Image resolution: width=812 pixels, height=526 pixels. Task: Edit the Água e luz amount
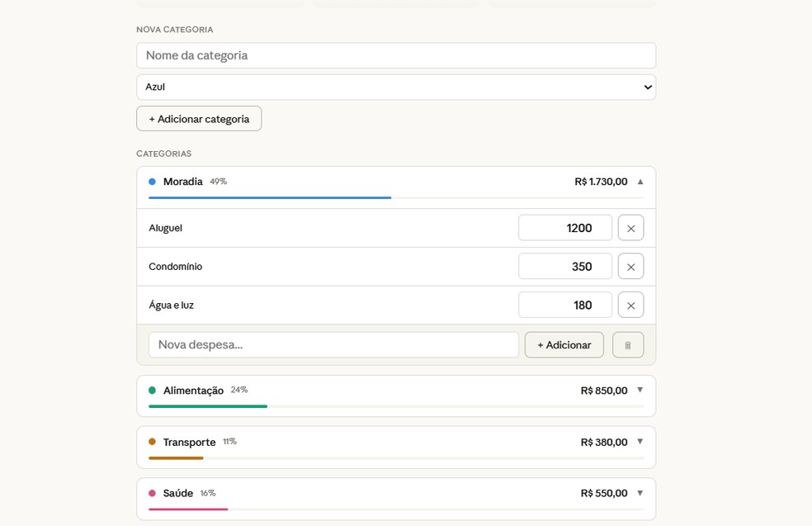[565, 306]
